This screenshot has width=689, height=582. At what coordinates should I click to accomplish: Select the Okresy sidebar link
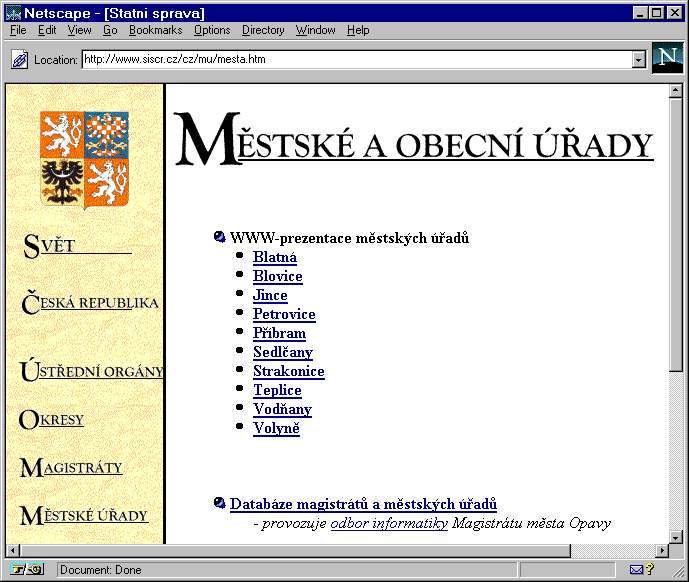point(53,420)
